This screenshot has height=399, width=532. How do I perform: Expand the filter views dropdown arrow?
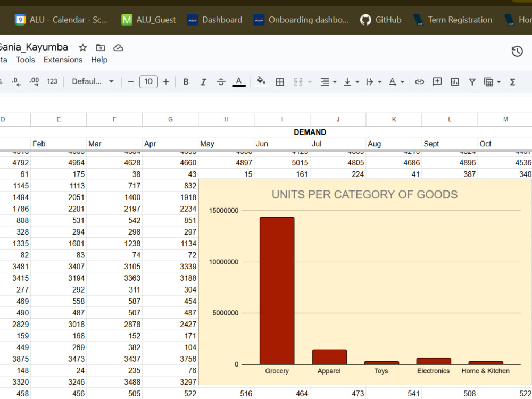coord(499,82)
